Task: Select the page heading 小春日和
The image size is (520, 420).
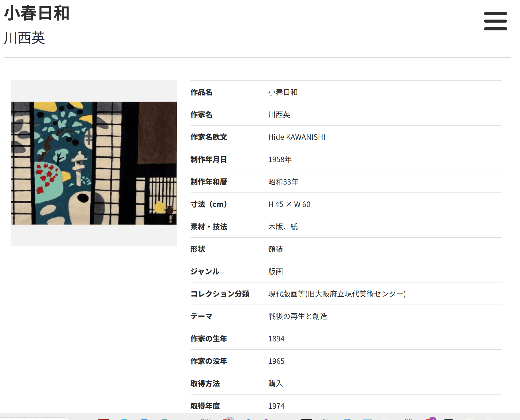Action: (x=37, y=14)
